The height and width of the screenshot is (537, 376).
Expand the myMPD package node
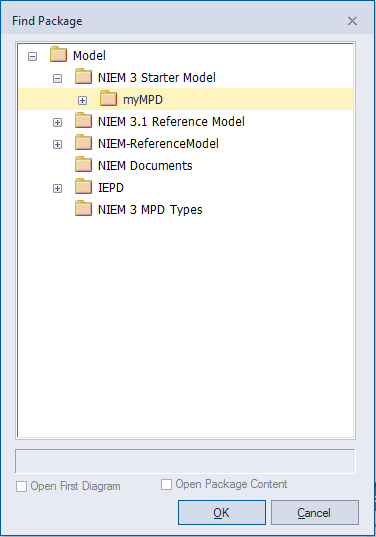[x=83, y=100]
